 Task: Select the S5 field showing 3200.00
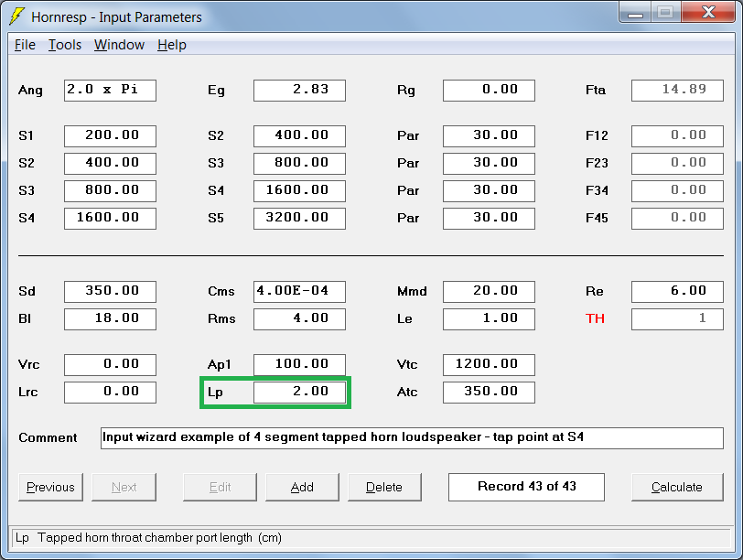click(x=299, y=219)
